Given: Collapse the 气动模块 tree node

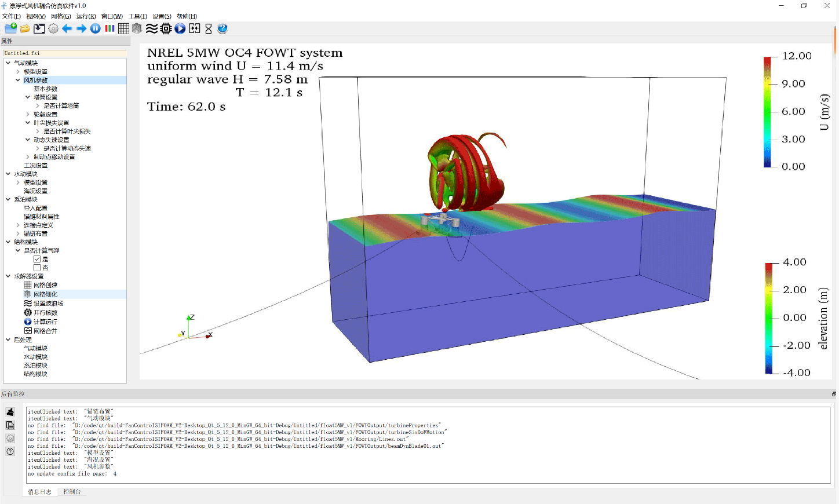Looking at the screenshot, I should (x=8, y=63).
